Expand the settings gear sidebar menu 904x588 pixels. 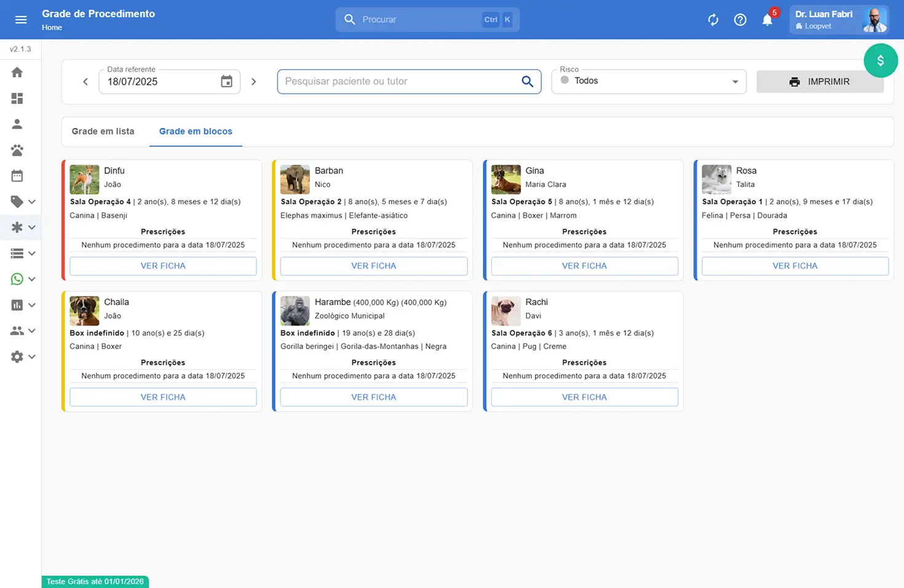tap(23, 357)
